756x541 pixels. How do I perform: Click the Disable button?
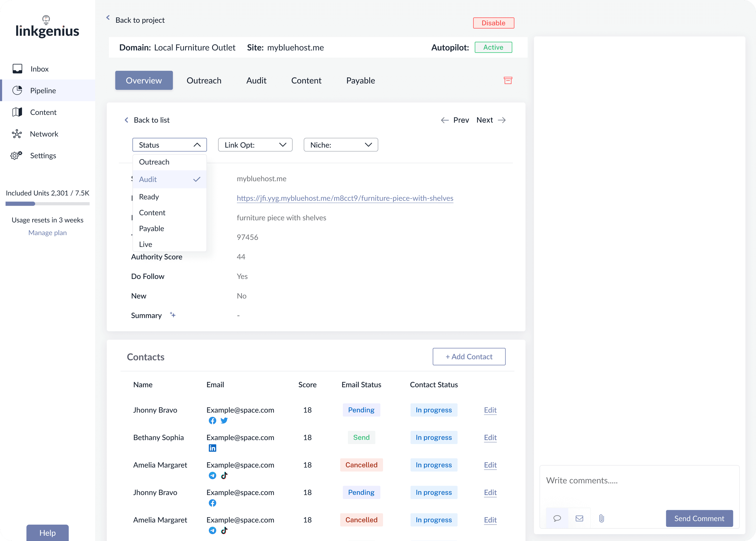[x=493, y=23]
